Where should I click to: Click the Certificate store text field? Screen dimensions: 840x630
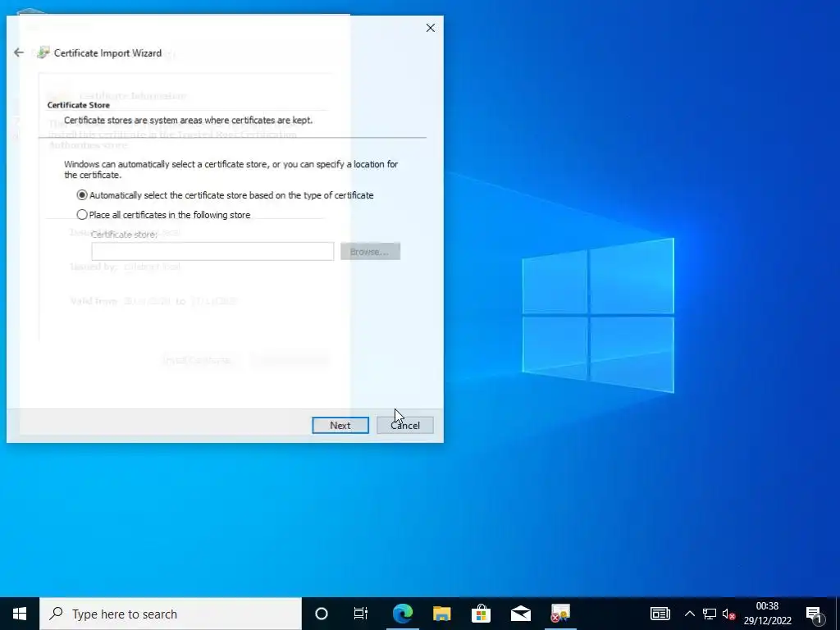pyautogui.click(x=212, y=251)
